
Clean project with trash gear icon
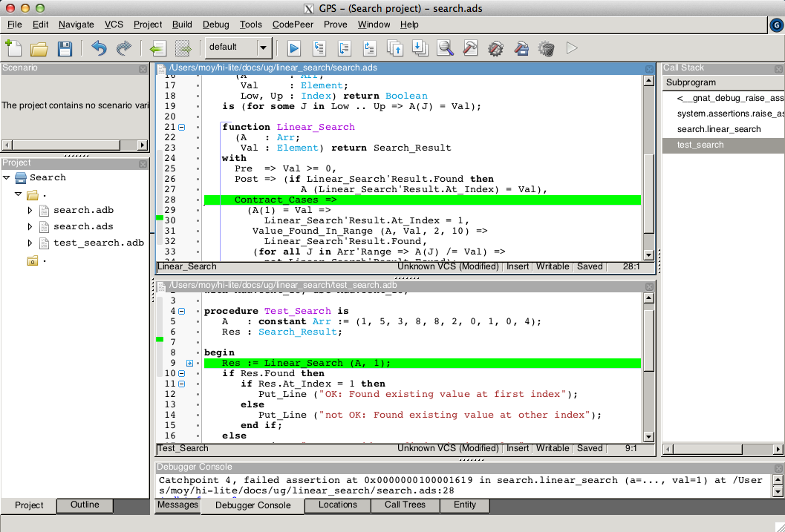pyautogui.click(x=546, y=48)
